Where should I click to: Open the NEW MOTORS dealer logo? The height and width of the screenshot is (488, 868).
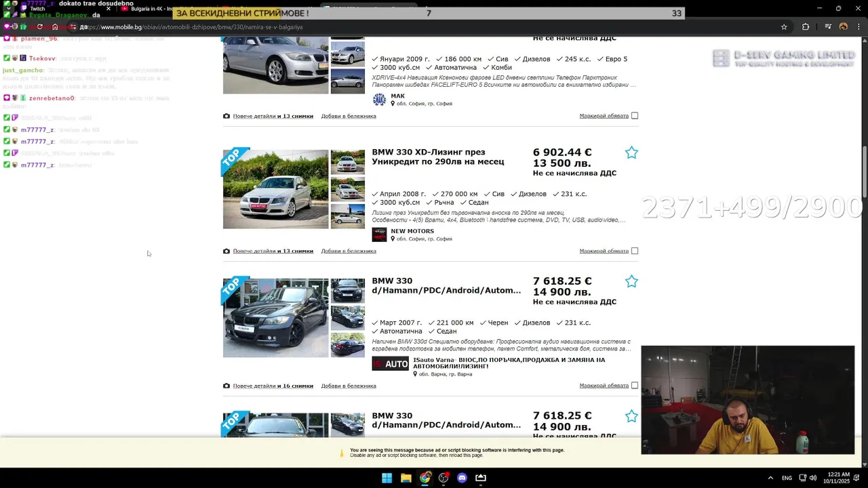(x=379, y=235)
